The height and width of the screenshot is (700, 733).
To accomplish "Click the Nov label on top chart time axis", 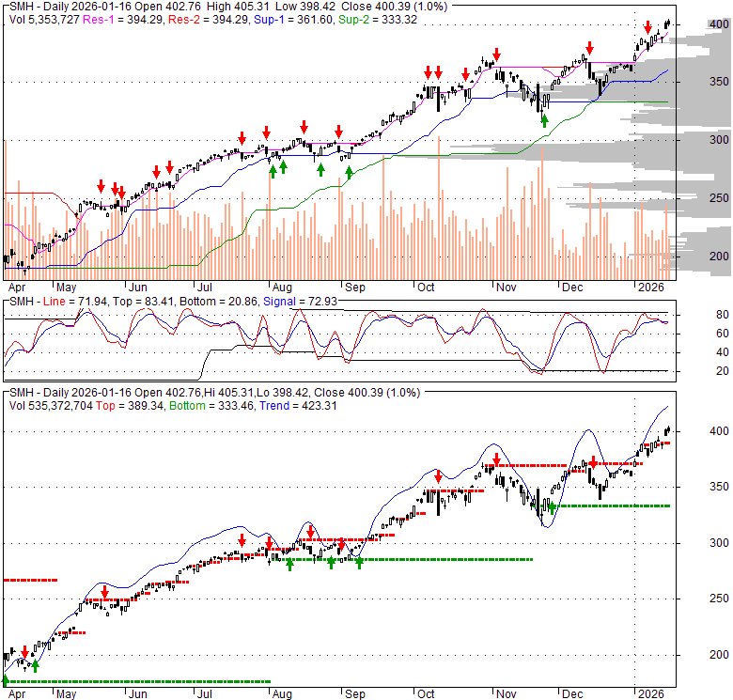I will click(x=506, y=287).
